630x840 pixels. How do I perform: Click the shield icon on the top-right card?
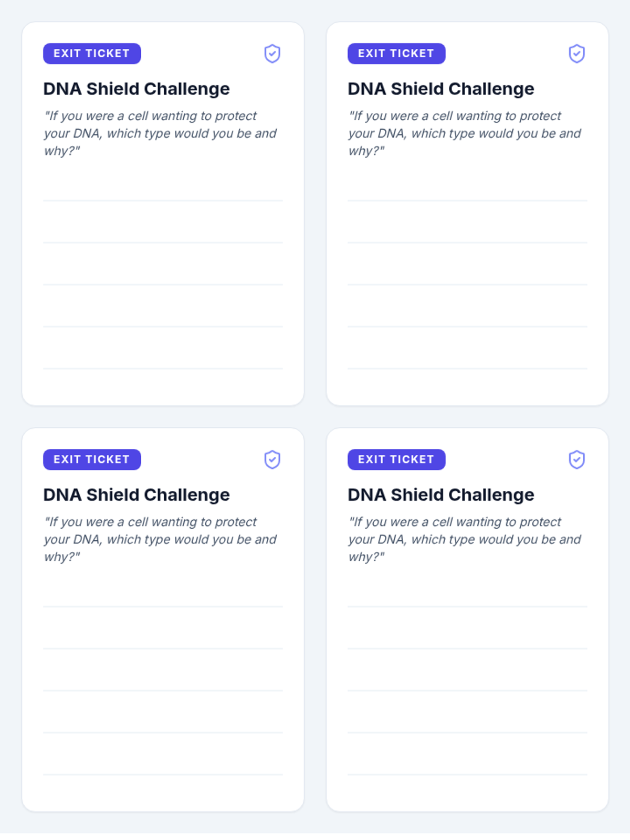(x=576, y=54)
